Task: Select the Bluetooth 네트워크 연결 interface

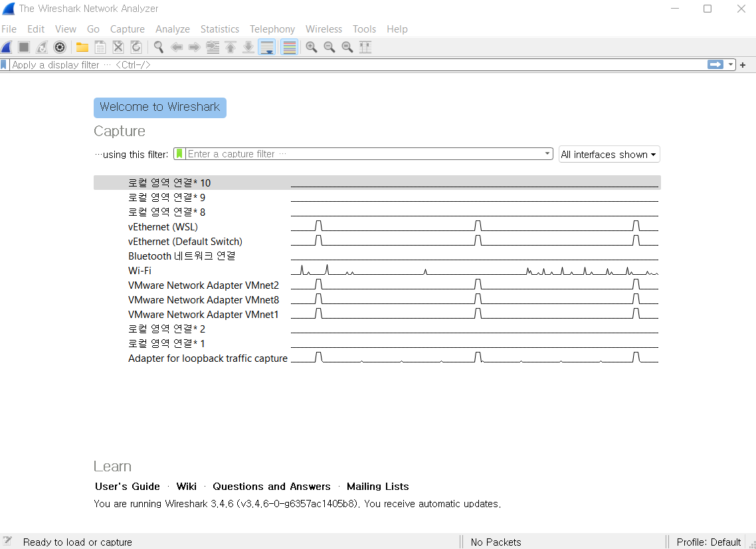Action: point(377,256)
